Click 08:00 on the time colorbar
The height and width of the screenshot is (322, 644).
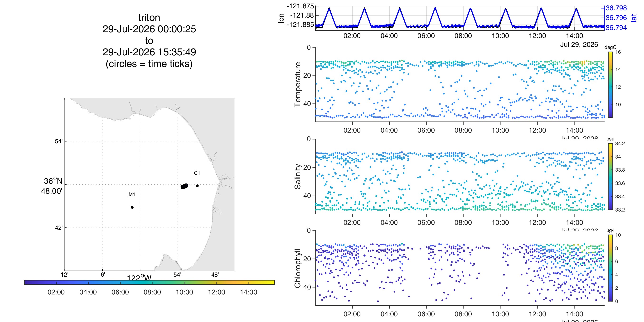pos(152,292)
